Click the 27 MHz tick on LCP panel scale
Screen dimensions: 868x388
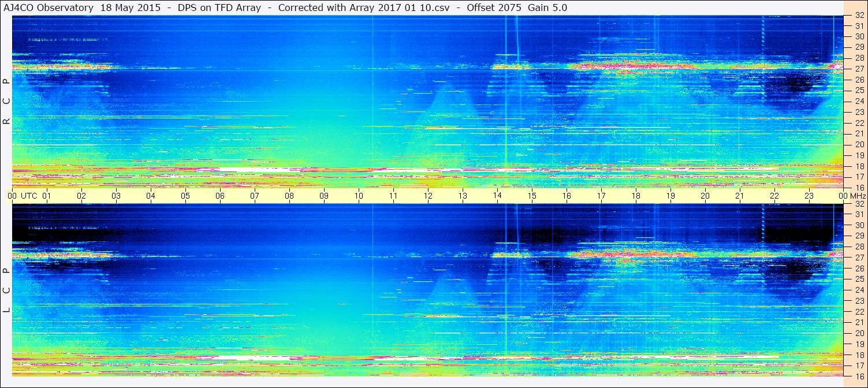click(x=859, y=258)
